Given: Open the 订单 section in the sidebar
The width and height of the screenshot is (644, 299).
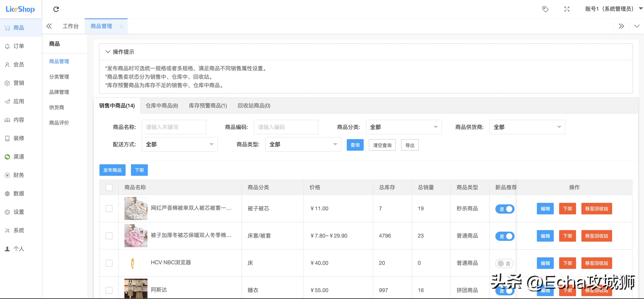Looking at the screenshot, I should [x=18, y=46].
